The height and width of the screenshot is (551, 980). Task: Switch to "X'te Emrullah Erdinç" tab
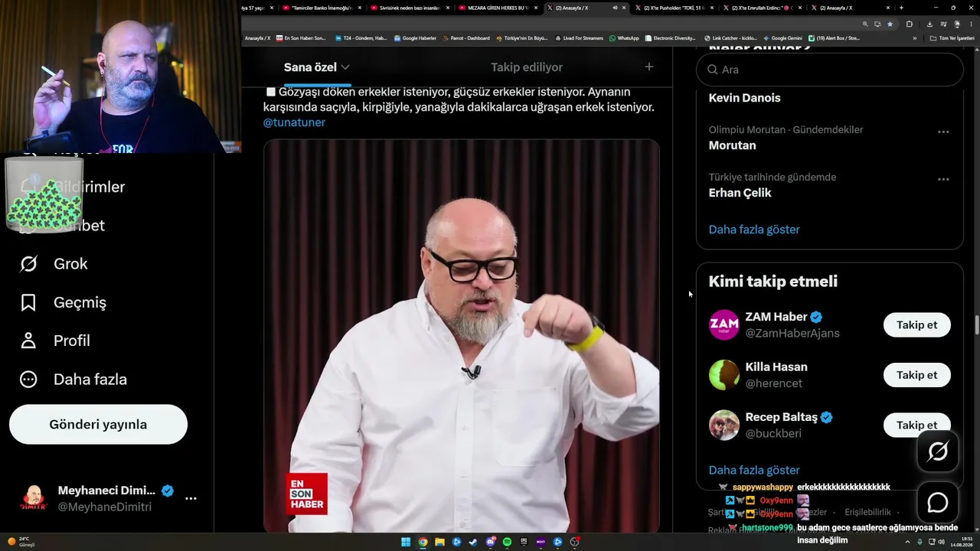point(763,8)
